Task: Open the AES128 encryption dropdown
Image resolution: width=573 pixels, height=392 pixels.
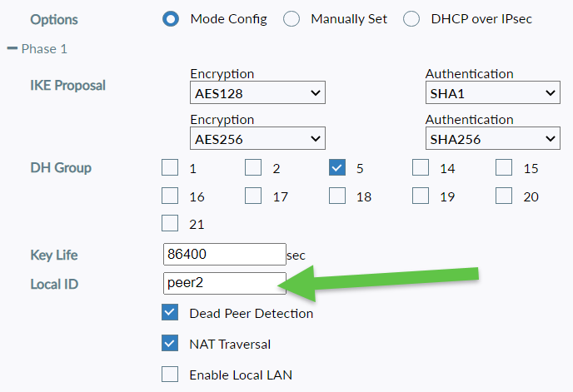Action: pos(257,92)
